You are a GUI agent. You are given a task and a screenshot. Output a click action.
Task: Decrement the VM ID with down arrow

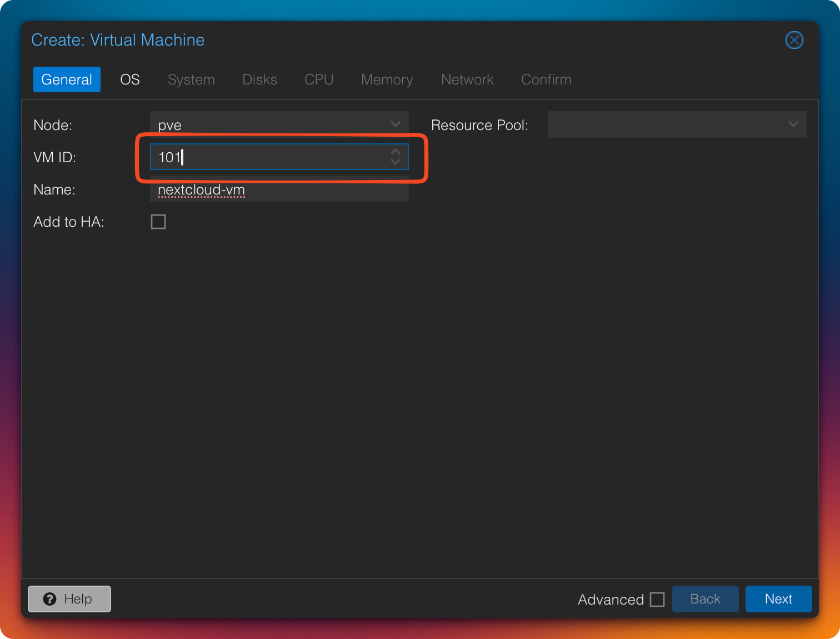point(396,162)
